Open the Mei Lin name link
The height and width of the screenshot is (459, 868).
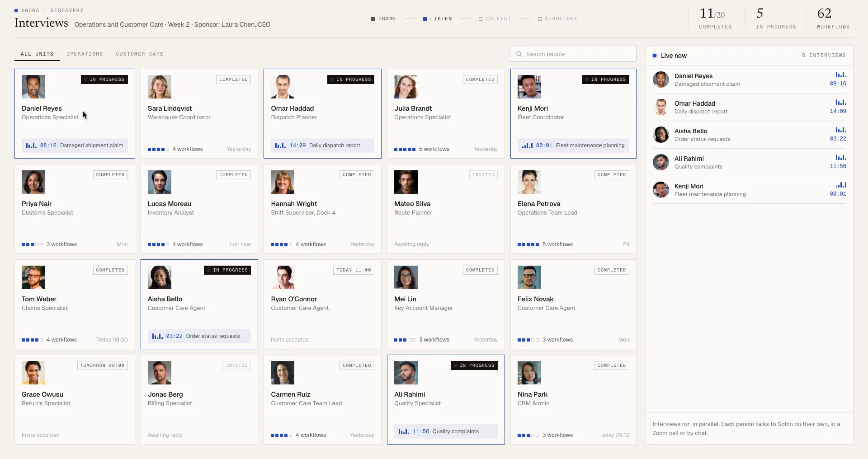(x=405, y=299)
